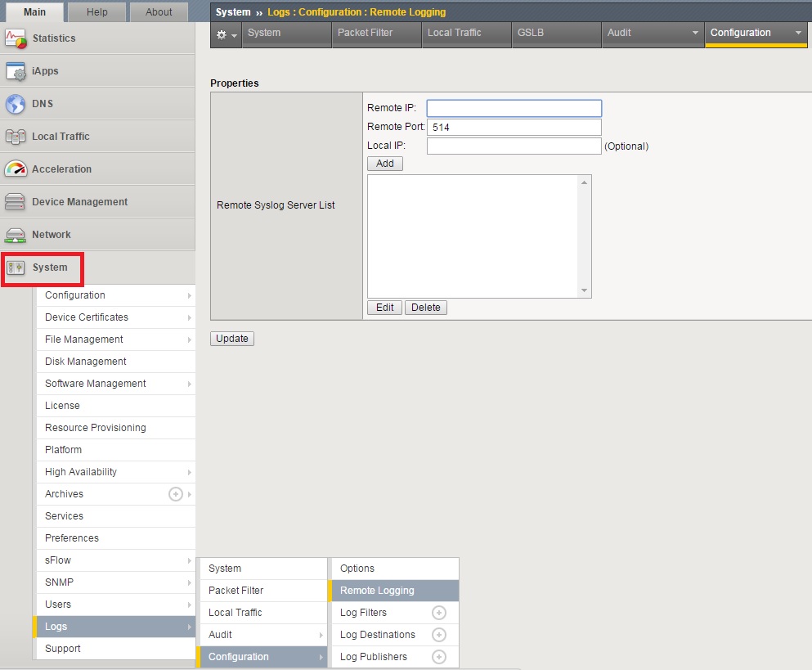This screenshot has height=670, width=812.
Task: Click the Network icon in sidebar
Action: [x=16, y=235]
